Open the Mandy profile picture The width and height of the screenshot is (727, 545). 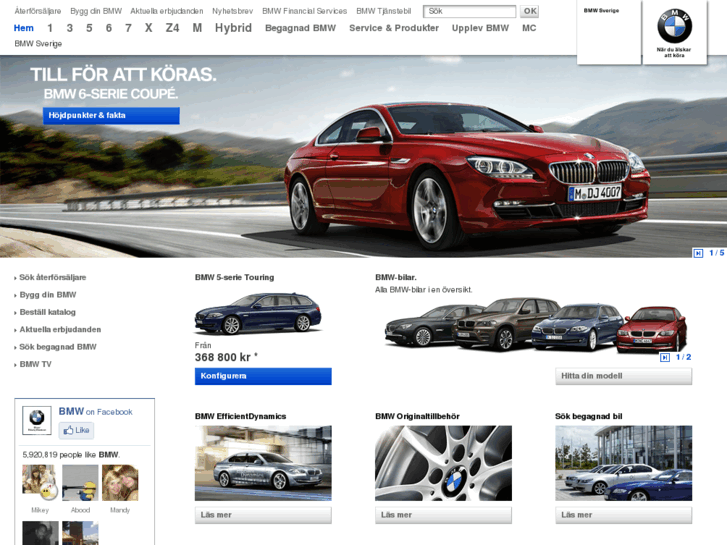pyautogui.click(x=120, y=483)
